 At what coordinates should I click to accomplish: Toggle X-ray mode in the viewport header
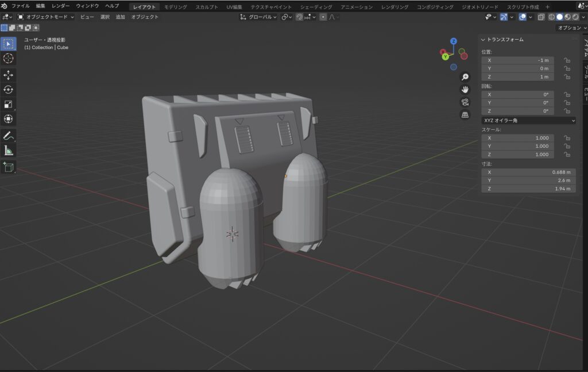pyautogui.click(x=540, y=17)
